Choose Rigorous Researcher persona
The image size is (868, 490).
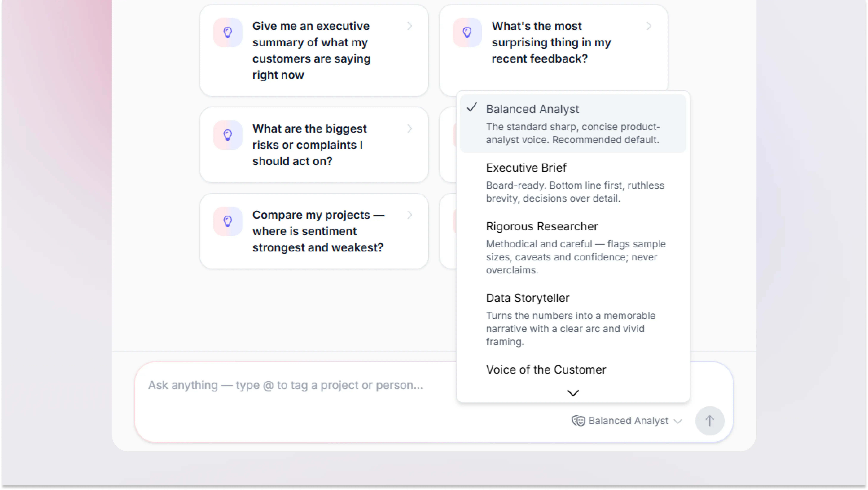(x=573, y=248)
